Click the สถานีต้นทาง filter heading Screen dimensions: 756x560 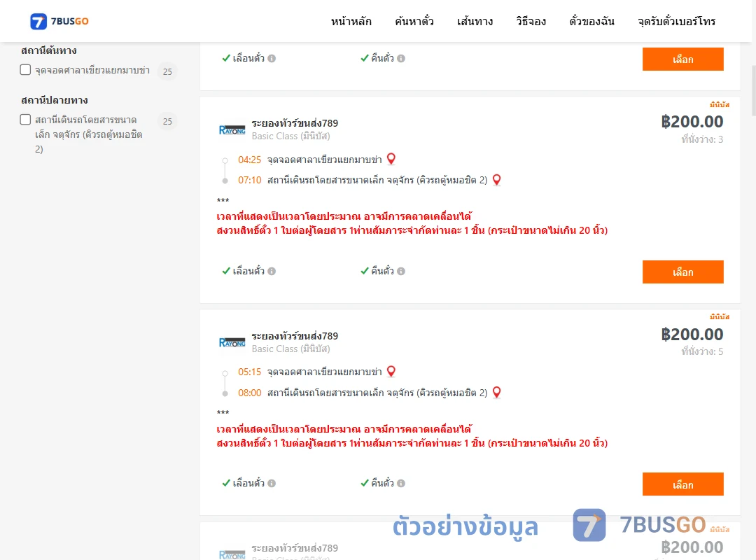pyautogui.click(x=49, y=50)
